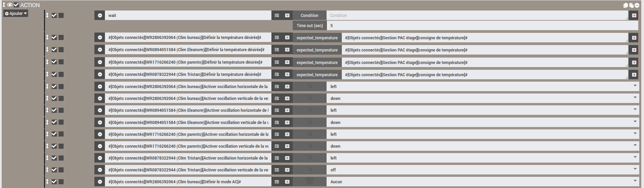Click the paste icon in the ACTION header

click(631, 5)
